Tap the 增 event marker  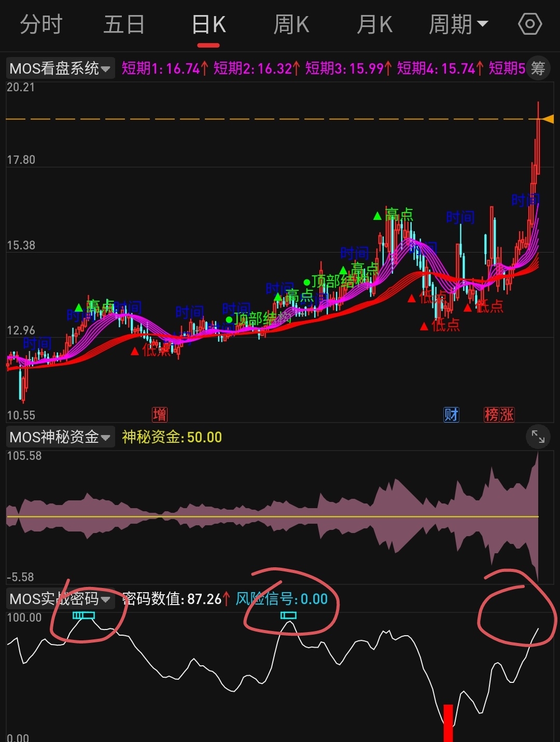160,415
